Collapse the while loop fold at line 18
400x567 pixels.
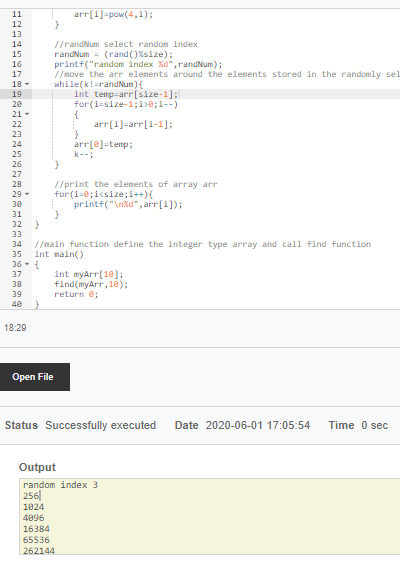point(27,84)
